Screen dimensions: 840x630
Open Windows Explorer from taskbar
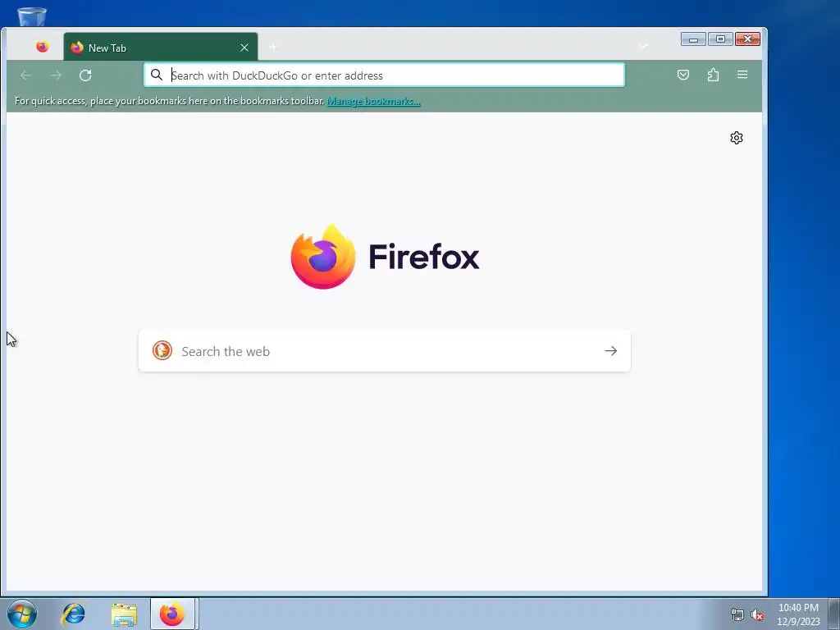click(124, 614)
